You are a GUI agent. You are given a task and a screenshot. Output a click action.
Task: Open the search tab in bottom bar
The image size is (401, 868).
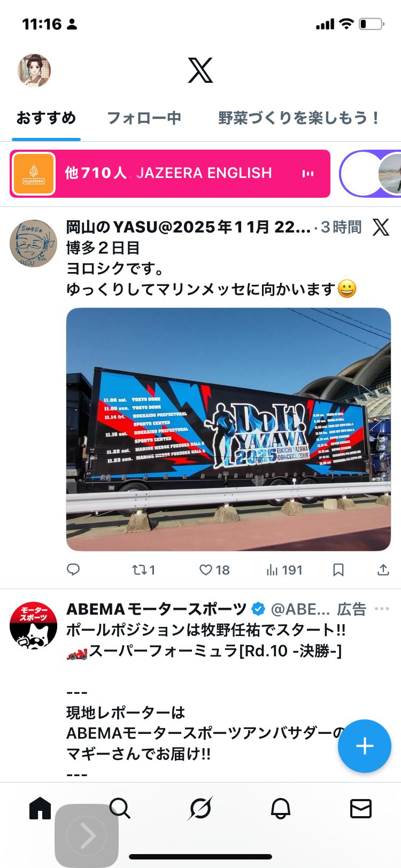(x=120, y=809)
